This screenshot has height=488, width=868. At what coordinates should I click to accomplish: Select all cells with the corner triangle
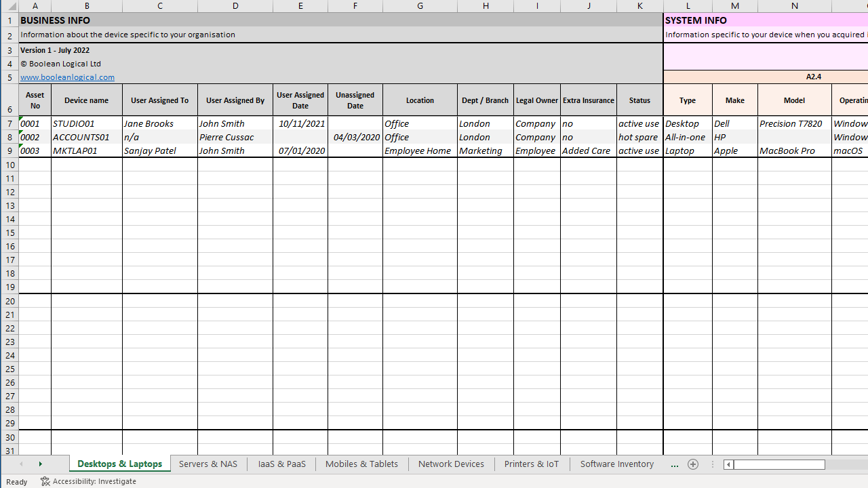click(10, 5)
